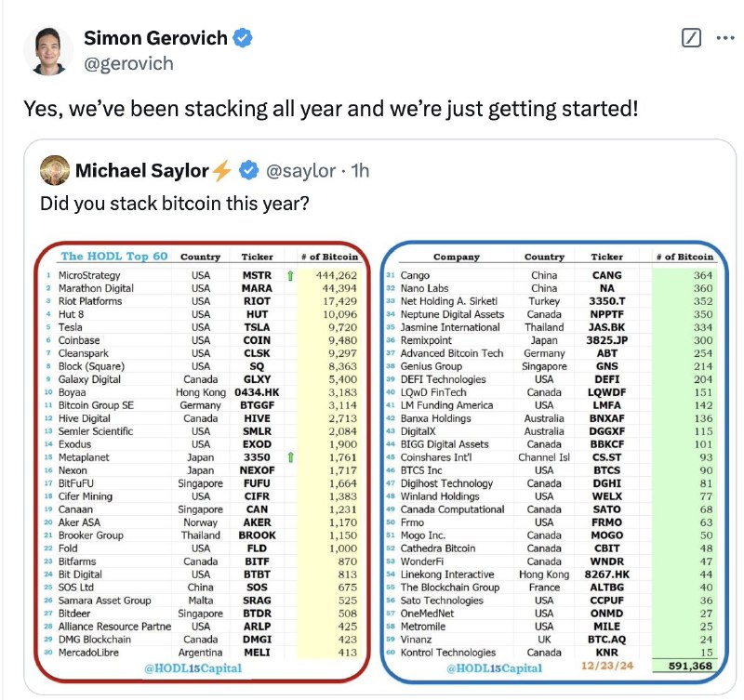Open the right blue-bordered company table image

554,462
